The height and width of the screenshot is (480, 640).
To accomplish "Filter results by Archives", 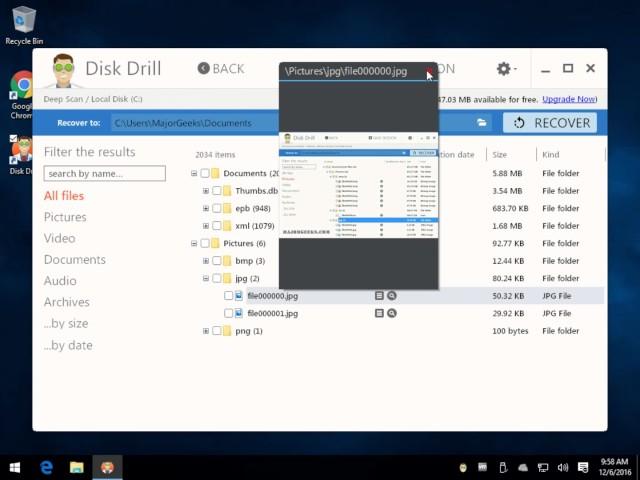I will point(67,302).
